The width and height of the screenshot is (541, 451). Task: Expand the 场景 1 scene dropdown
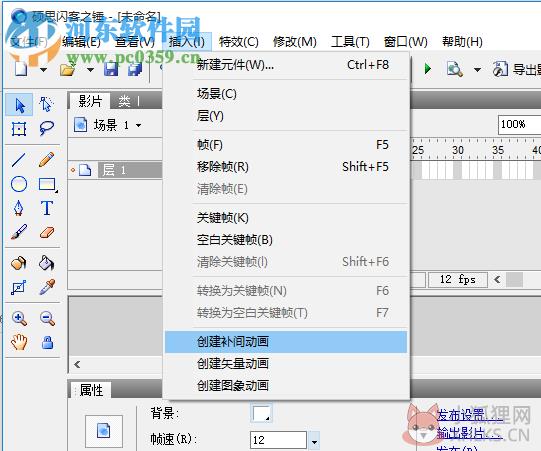(138, 125)
